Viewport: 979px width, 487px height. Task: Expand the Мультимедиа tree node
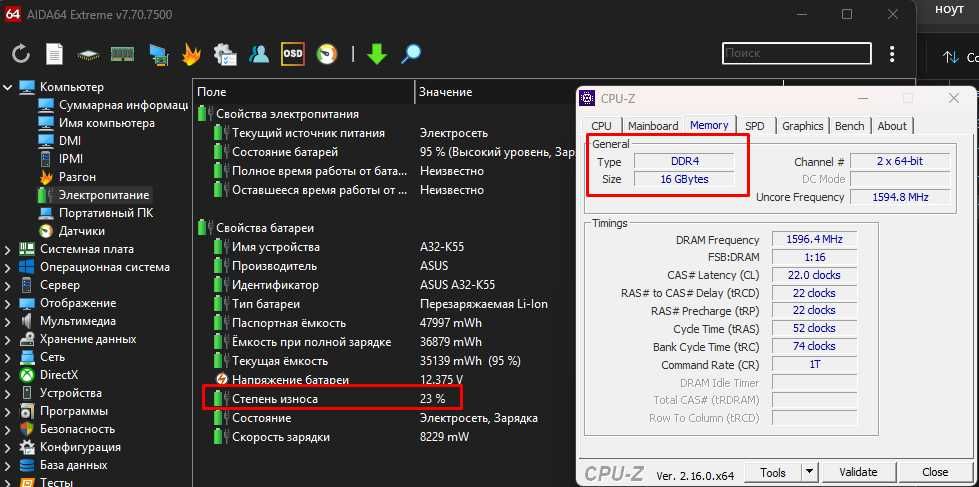pos(7,322)
